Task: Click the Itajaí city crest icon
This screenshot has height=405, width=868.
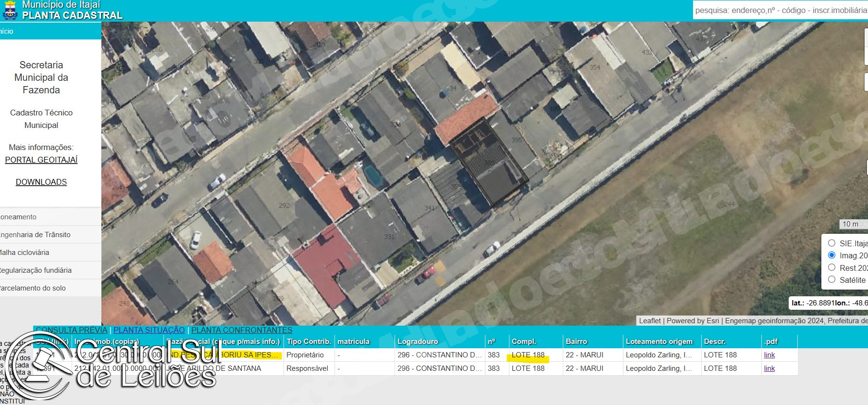Action: pyautogui.click(x=10, y=10)
